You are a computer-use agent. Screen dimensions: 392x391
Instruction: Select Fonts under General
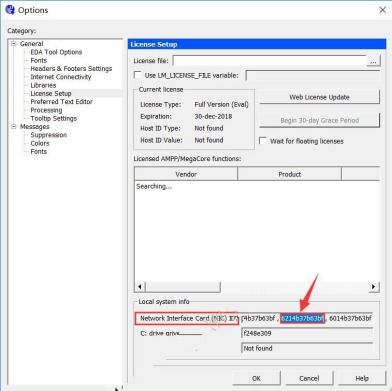[x=39, y=60]
